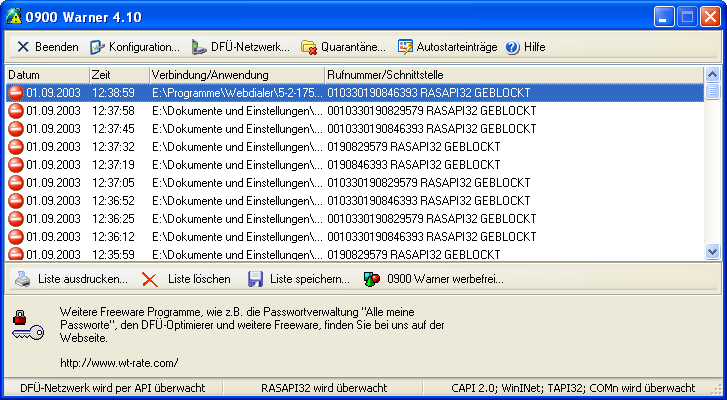Click the Beenden X icon
This screenshot has width=727, height=400.
click(x=23, y=47)
